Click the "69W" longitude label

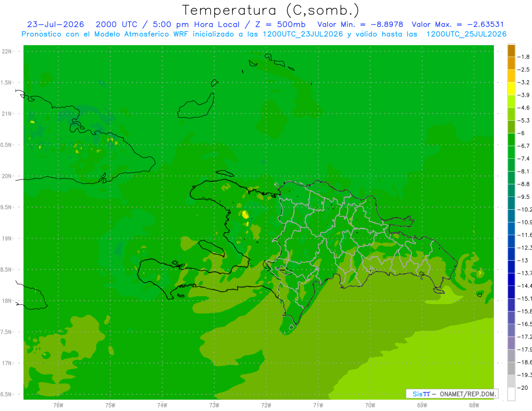click(x=422, y=405)
